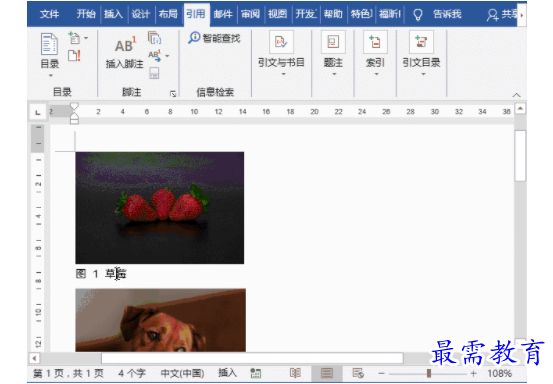Switch to the 插入 tab
553x384 pixels.
point(113,14)
